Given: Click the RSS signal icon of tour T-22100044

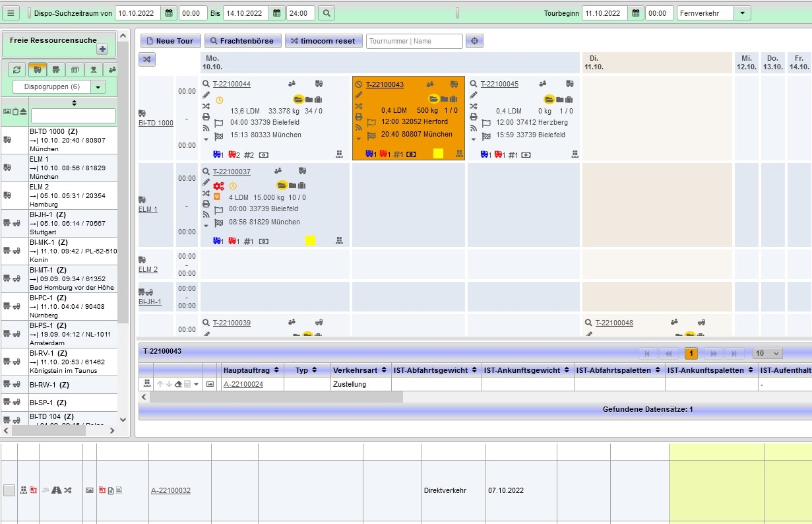Looking at the screenshot, I should [x=206, y=127].
